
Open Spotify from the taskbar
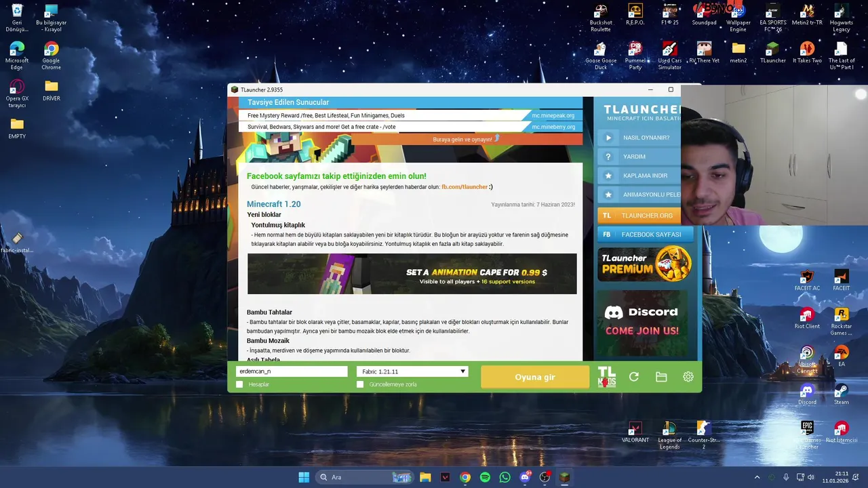coord(485,477)
